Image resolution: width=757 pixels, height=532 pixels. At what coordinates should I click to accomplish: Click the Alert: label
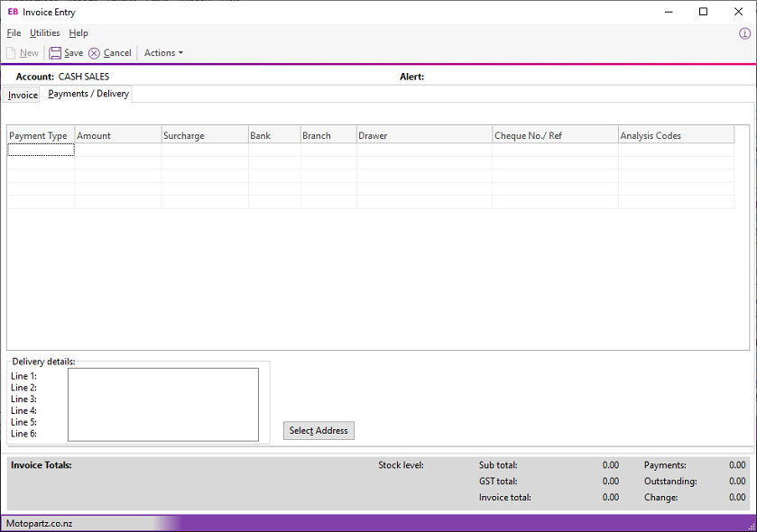pos(411,77)
